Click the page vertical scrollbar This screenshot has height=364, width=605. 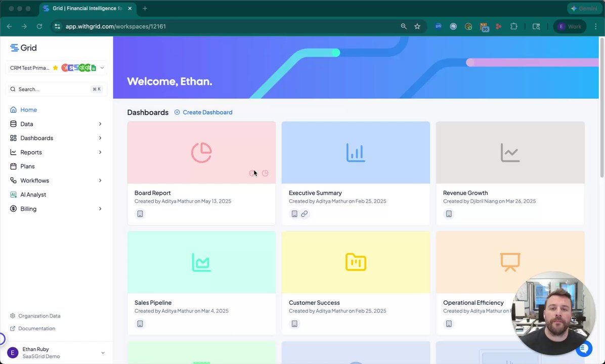(602, 108)
